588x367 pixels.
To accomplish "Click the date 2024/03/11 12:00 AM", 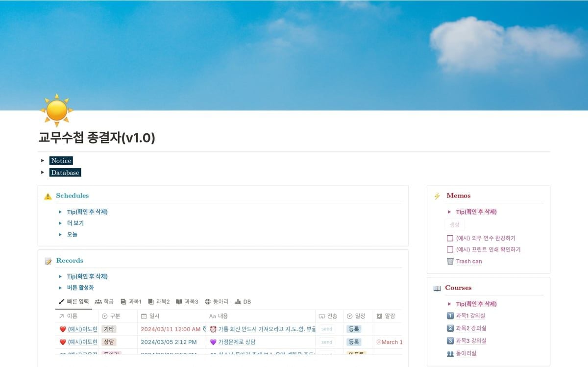I will click(170, 329).
